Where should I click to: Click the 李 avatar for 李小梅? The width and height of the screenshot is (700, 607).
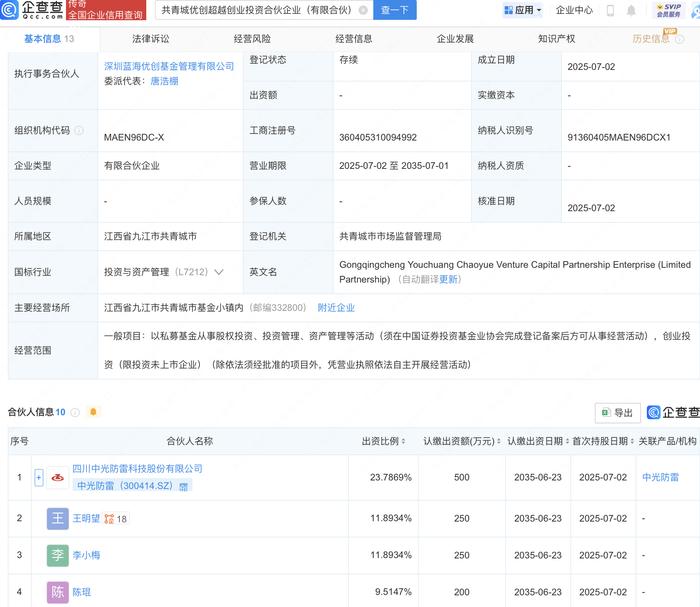pyautogui.click(x=58, y=555)
